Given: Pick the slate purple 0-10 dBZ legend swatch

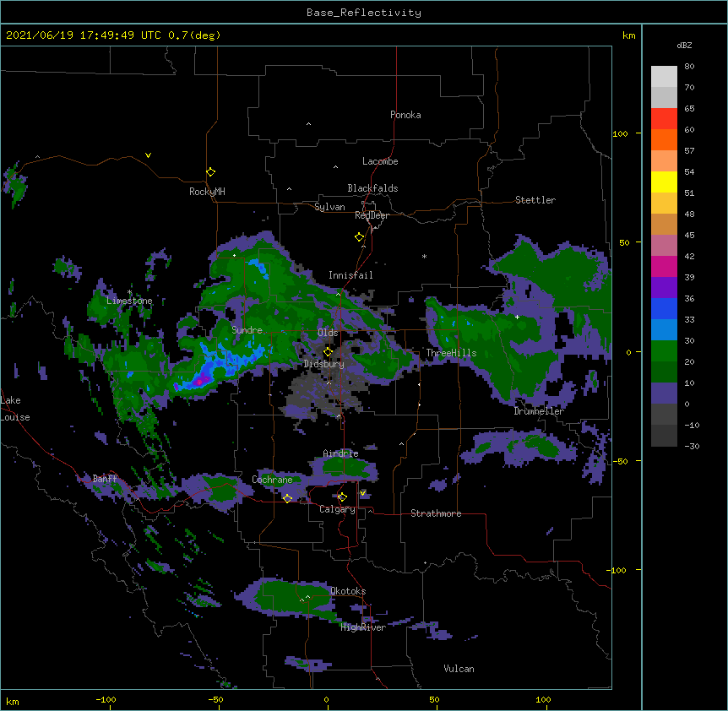Looking at the screenshot, I should coord(664,393).
